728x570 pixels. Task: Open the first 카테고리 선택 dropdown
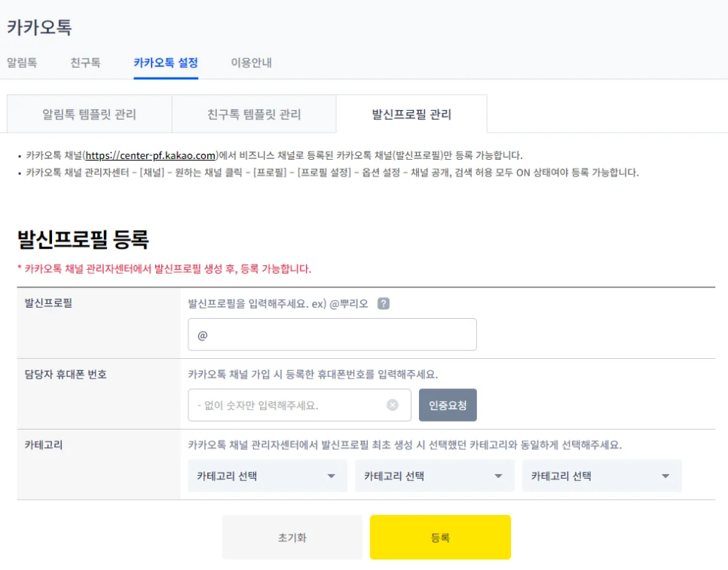[x=267, y=476]
